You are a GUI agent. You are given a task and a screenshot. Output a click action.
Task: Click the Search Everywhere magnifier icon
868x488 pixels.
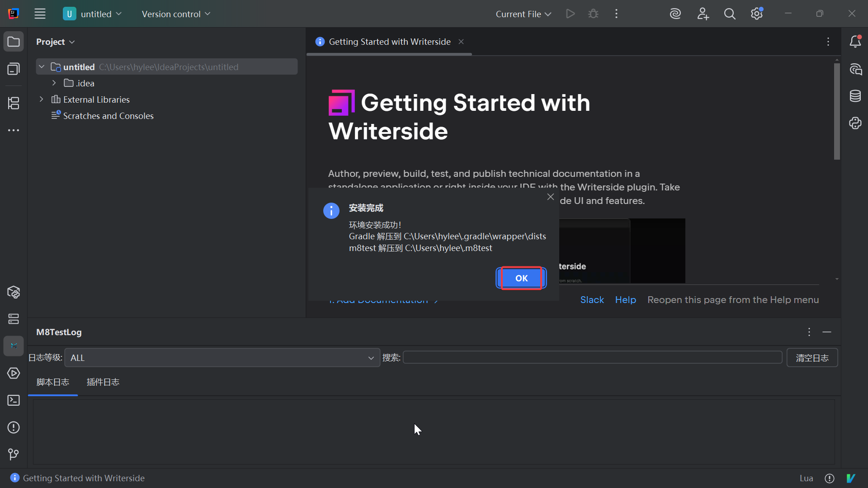point(730,14)
